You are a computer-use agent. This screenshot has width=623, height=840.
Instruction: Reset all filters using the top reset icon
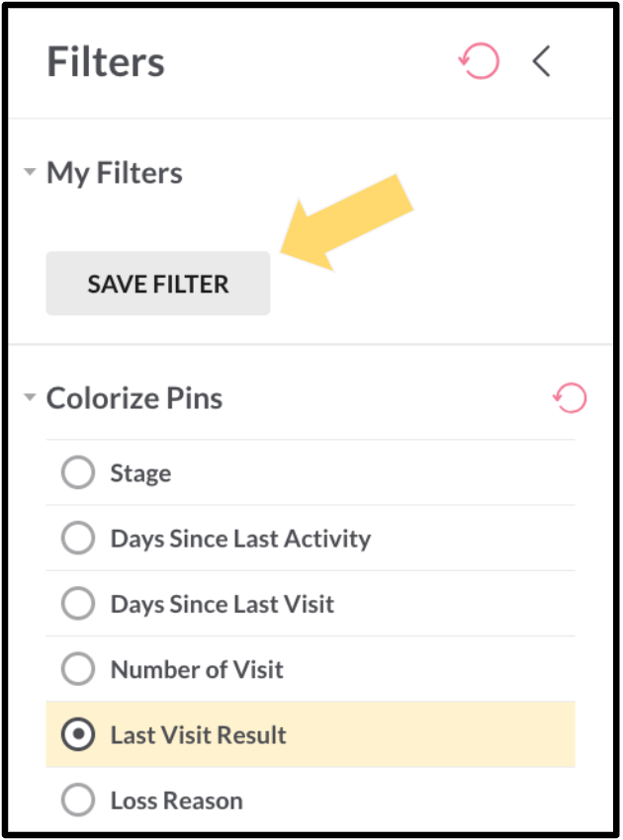click(479, 61)
